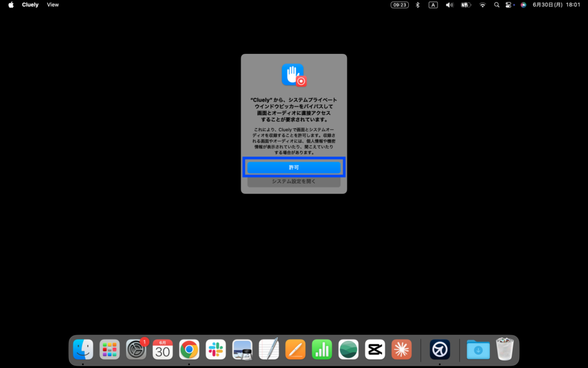Launch Google Chrome from the Dock
The width and height of the screenshot is (588, 368).
pos(189,350)
